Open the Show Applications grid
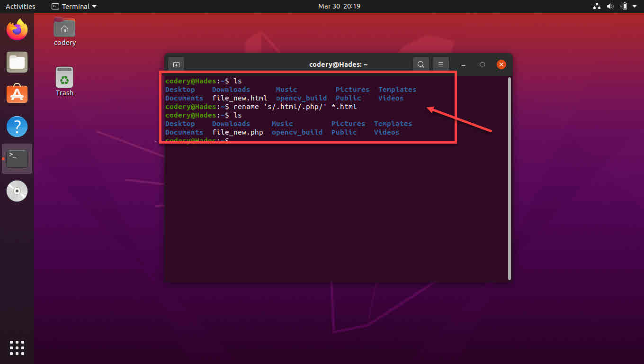The height and width of the screenshot is (364, 644). pos(17,347)
